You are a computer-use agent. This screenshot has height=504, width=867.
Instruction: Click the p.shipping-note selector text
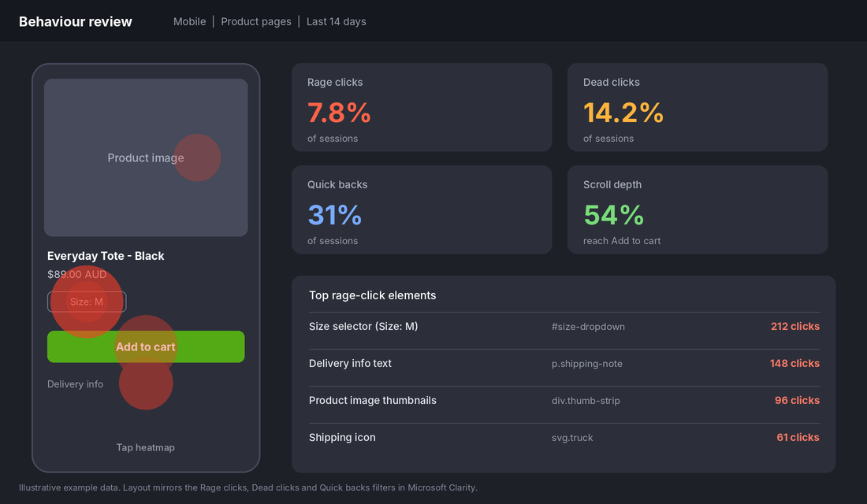(x=586, y=364)
